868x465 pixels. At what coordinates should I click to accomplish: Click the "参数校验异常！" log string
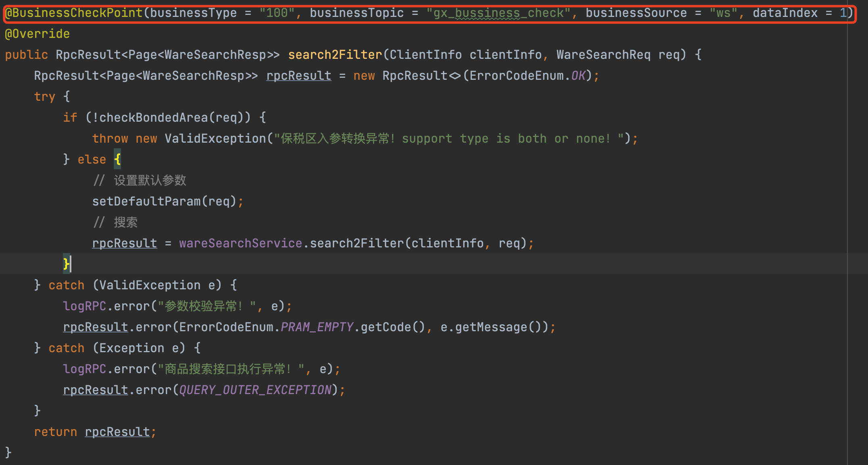click(207, 306)
